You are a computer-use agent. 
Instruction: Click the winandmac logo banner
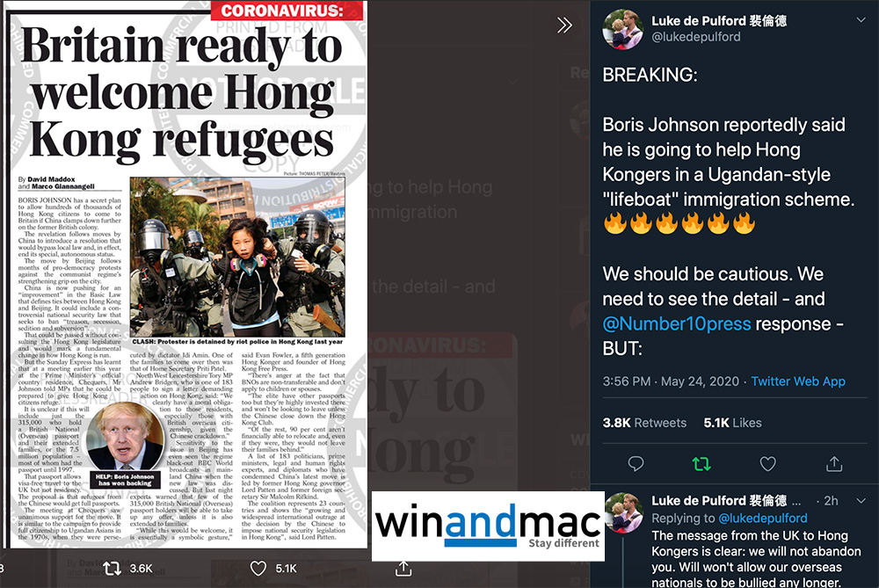[x=488, y=526]
